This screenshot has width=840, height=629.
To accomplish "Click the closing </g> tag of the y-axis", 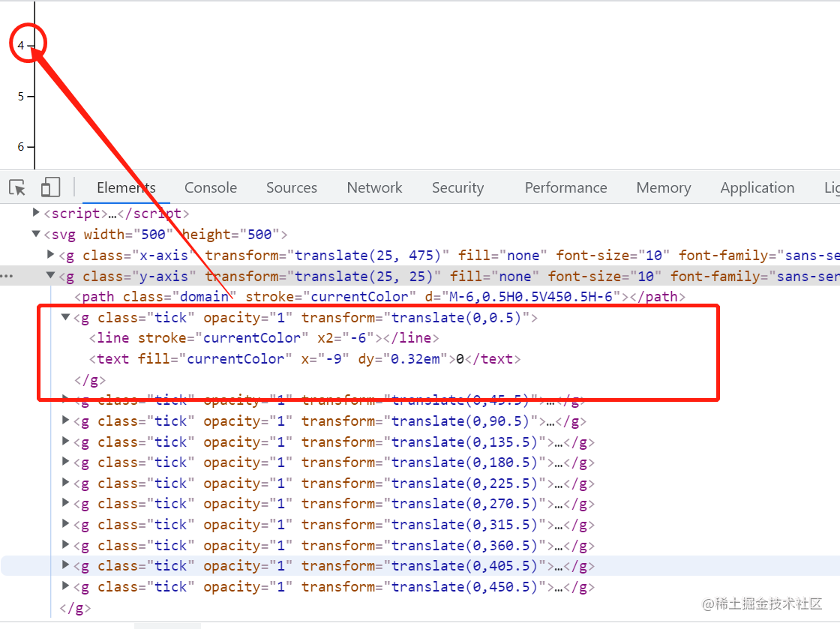I will point(76,608).
